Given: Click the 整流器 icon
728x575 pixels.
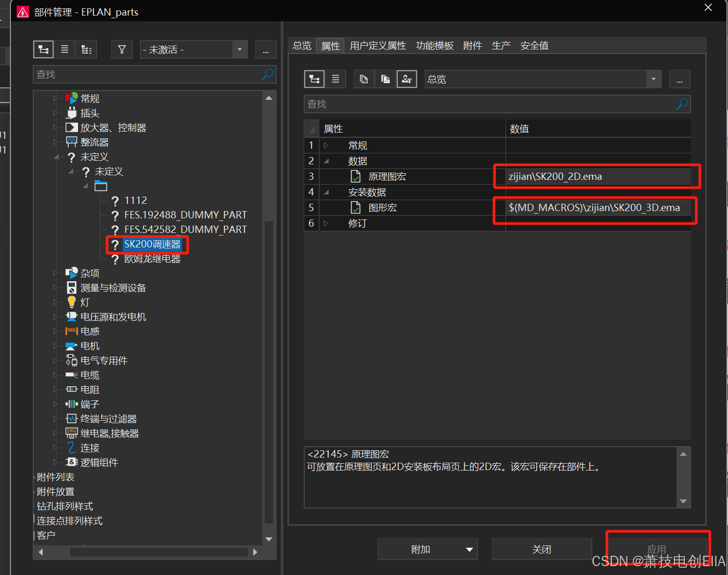Looking at the screenshot, I should point(71,142).
